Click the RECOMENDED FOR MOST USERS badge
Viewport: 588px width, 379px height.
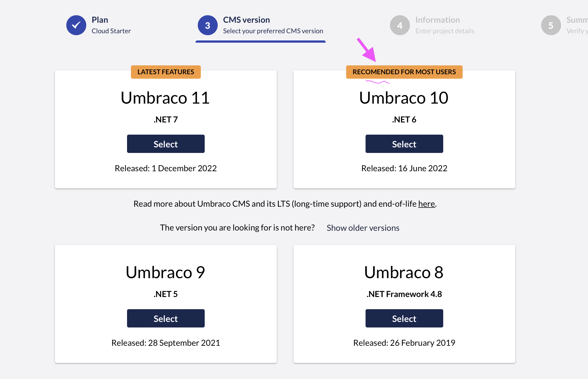tap(404, 72)
